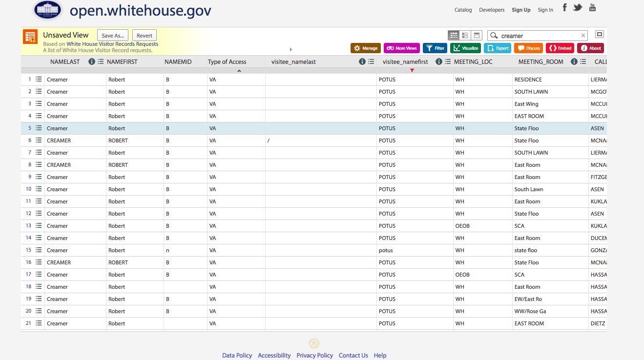Open the row 5 options menu icon
This screenshot has height=360, width=644.
pyautogui.click(x=39, y=128)
